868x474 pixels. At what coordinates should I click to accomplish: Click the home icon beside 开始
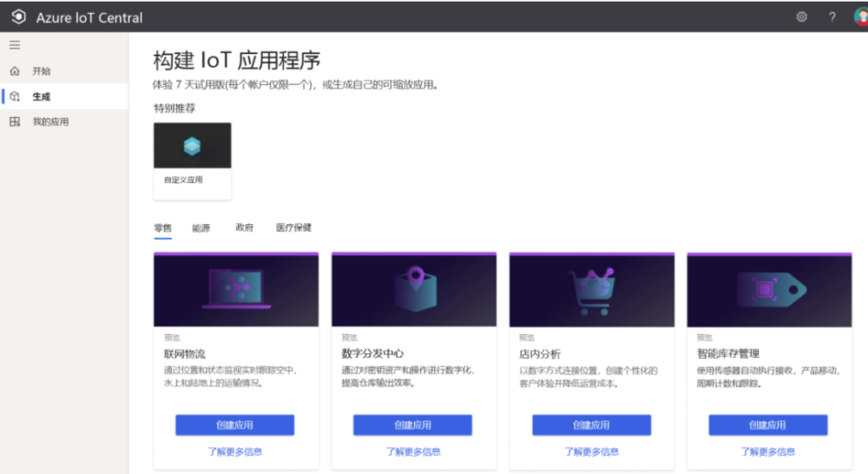(15, 71)
